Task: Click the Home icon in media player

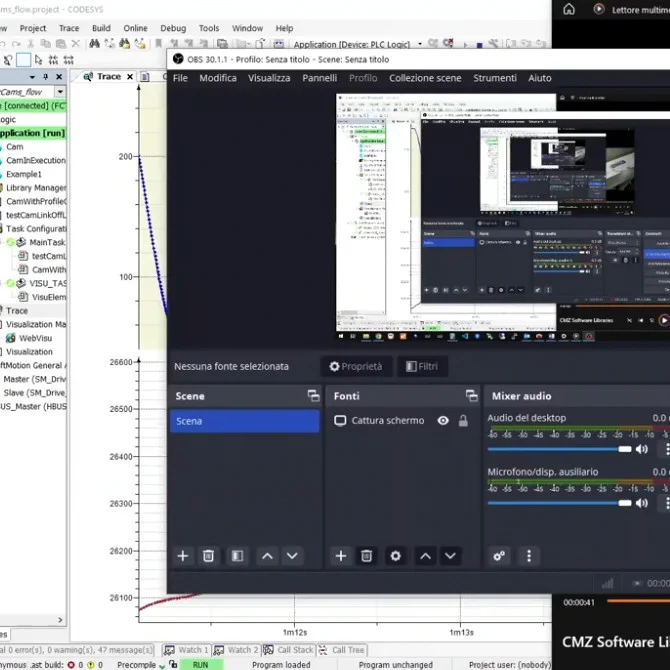Action: coord(569,9)
